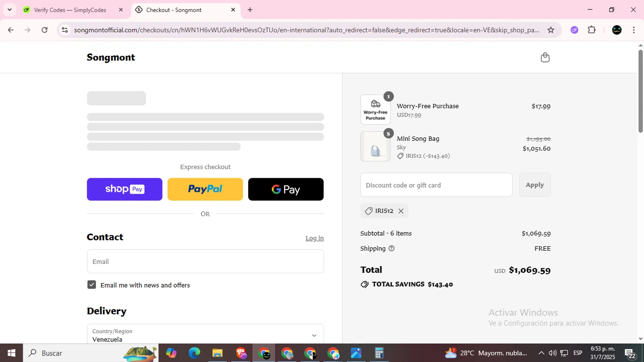644x362 pixels.
Task: Go forward to the next page
Action: 27,30
